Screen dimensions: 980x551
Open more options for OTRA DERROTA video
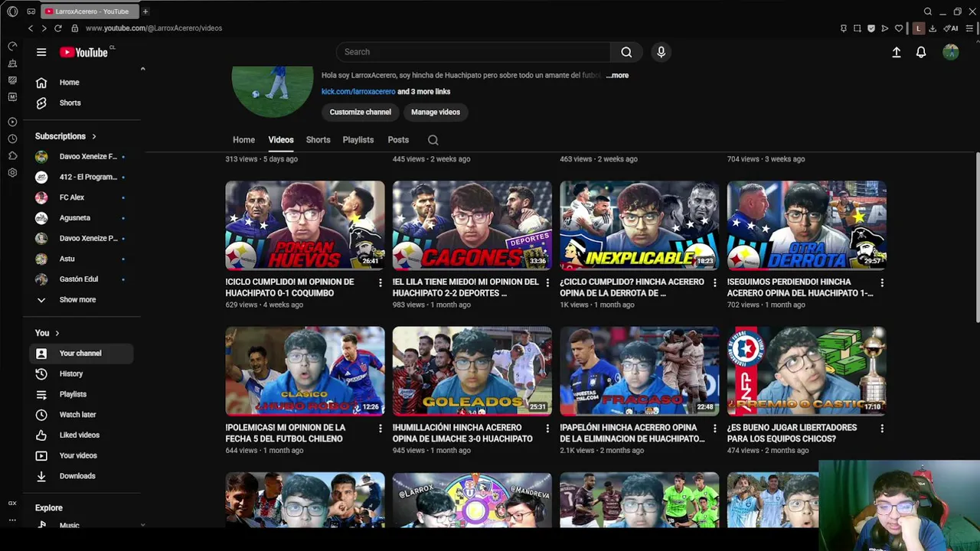pos(882,282)
